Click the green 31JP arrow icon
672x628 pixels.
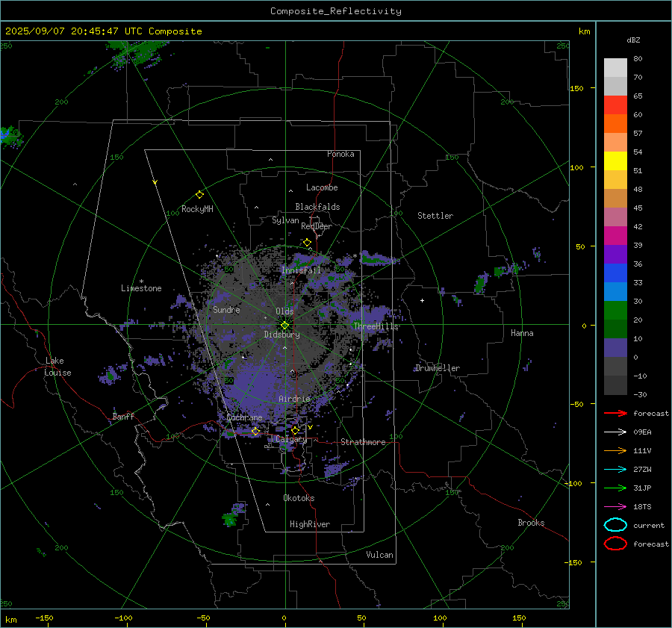(615, 488)
